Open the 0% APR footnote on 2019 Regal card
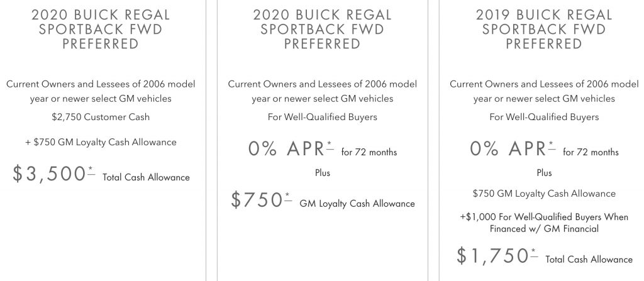This screenshot has width=644, height=281. pyautogui.click(x=552, y=145)
